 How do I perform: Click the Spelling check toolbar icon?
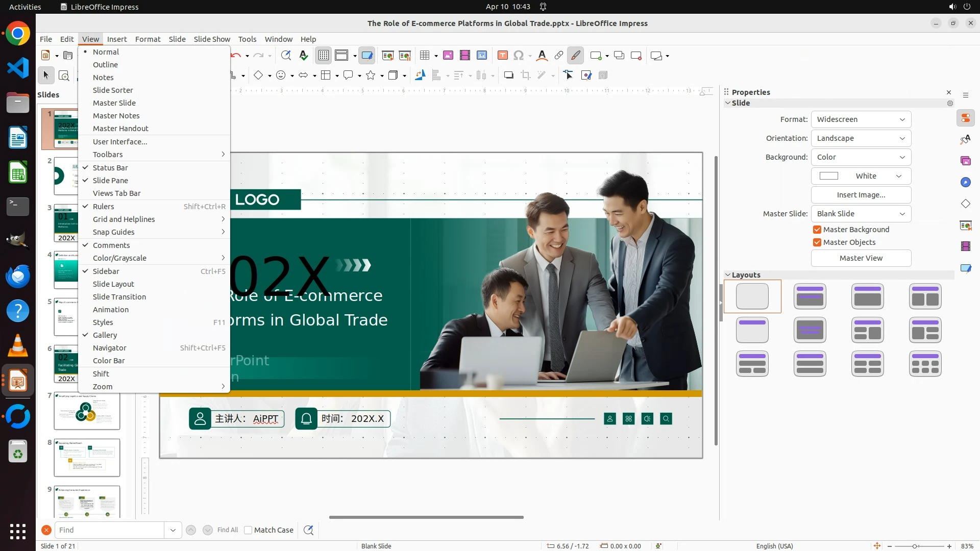coord(304,56)
